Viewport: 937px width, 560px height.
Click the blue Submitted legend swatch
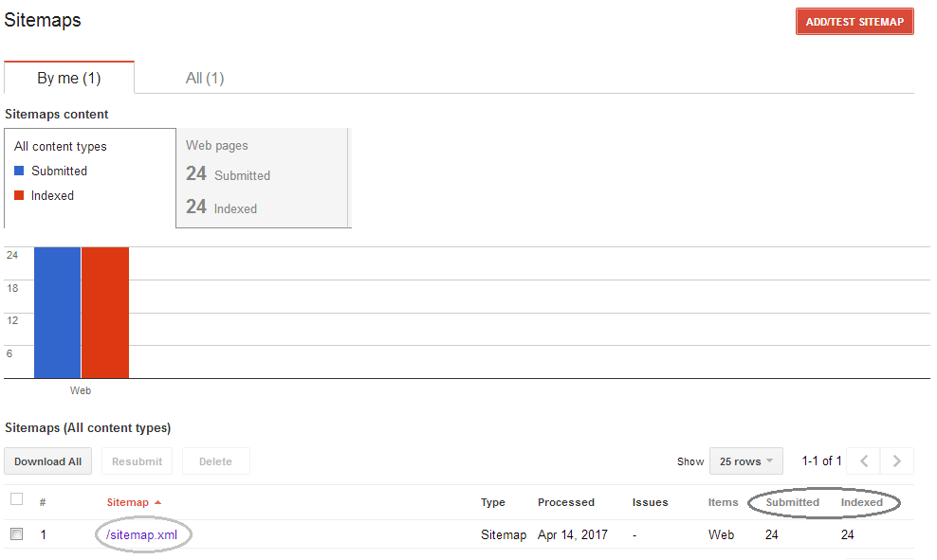click(x=19, y=171)
